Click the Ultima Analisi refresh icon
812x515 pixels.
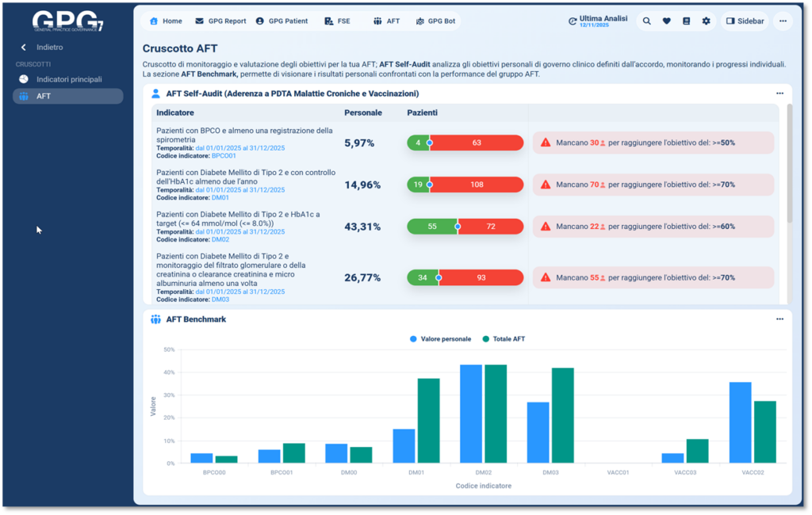(x=573, y=21)
